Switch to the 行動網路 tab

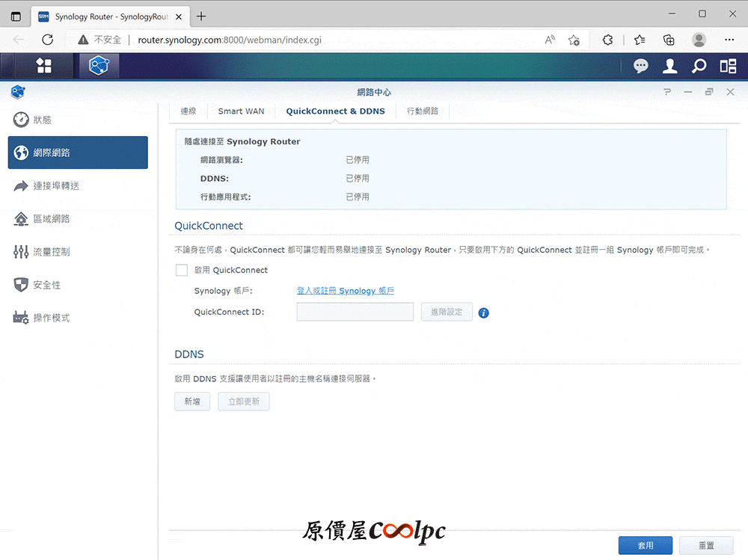(422, 111)
